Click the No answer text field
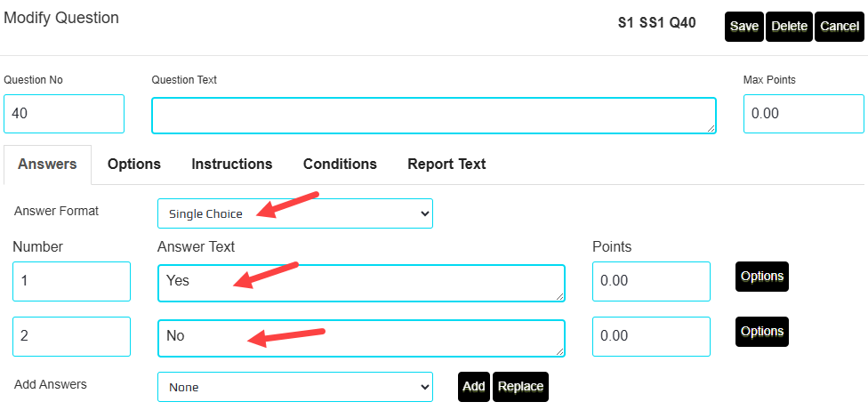This screenshot has width=868, height=418. pos(360,338)
